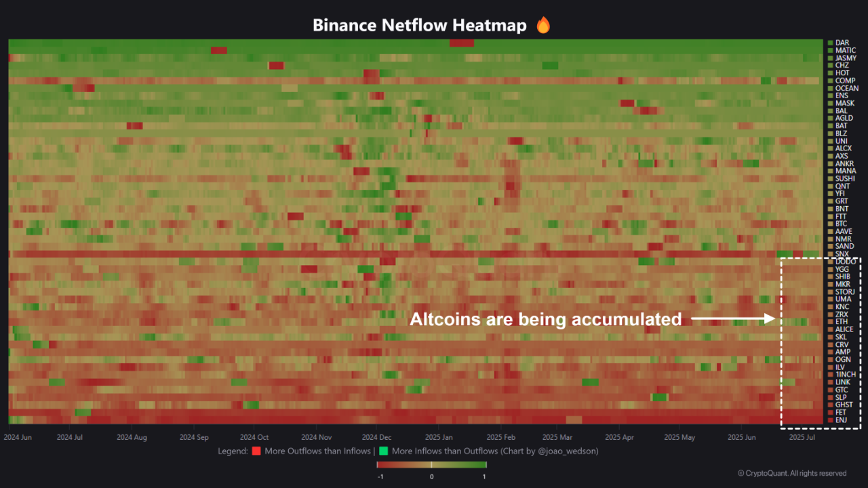This screenshot has width=868, height=488.
Task: Click the Altcoins are being accumulated annotation
Action: click(x=545, y=319)
